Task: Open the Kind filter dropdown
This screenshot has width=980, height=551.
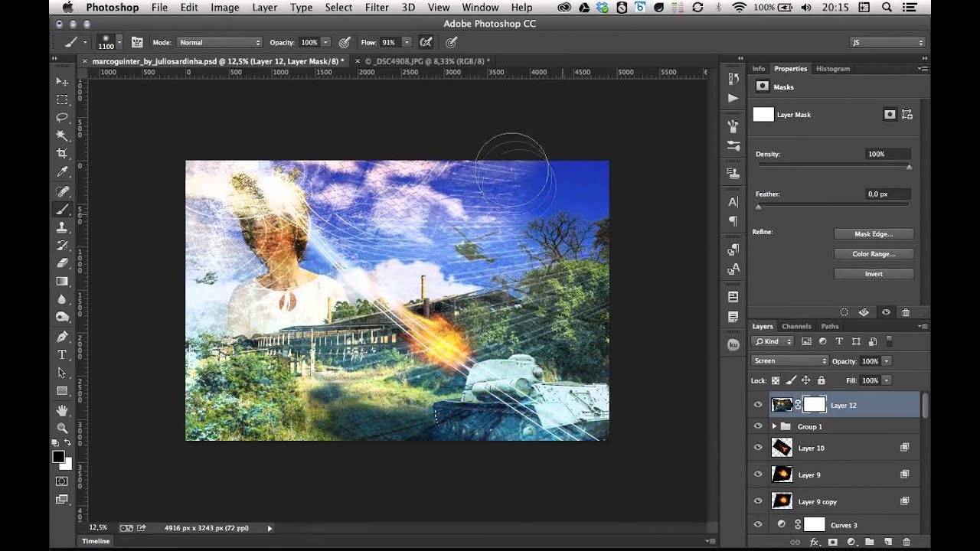Action: 774,341
